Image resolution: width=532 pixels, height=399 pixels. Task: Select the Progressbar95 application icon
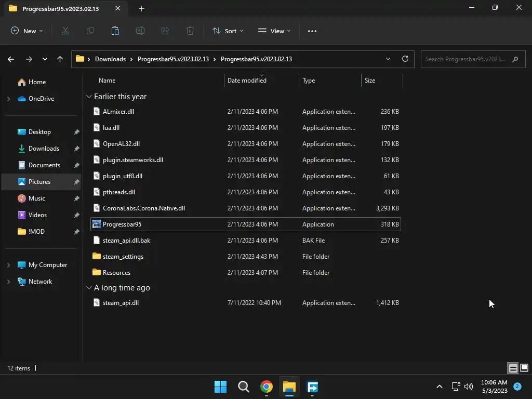pos(97,224)
